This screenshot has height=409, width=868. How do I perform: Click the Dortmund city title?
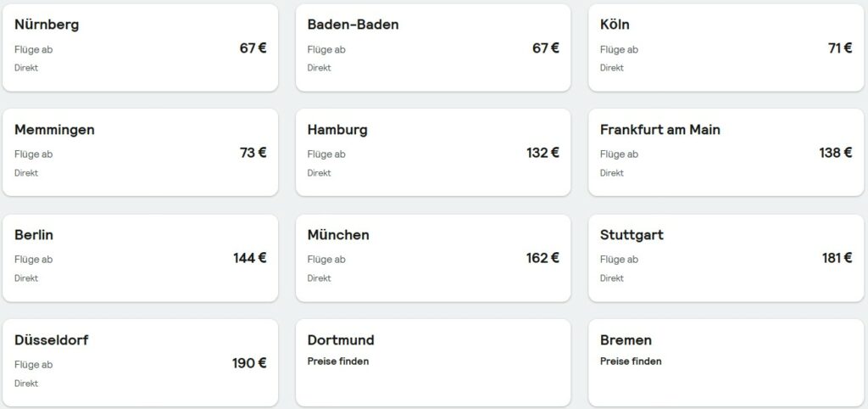pyautogui.click(x=341, y=339)
